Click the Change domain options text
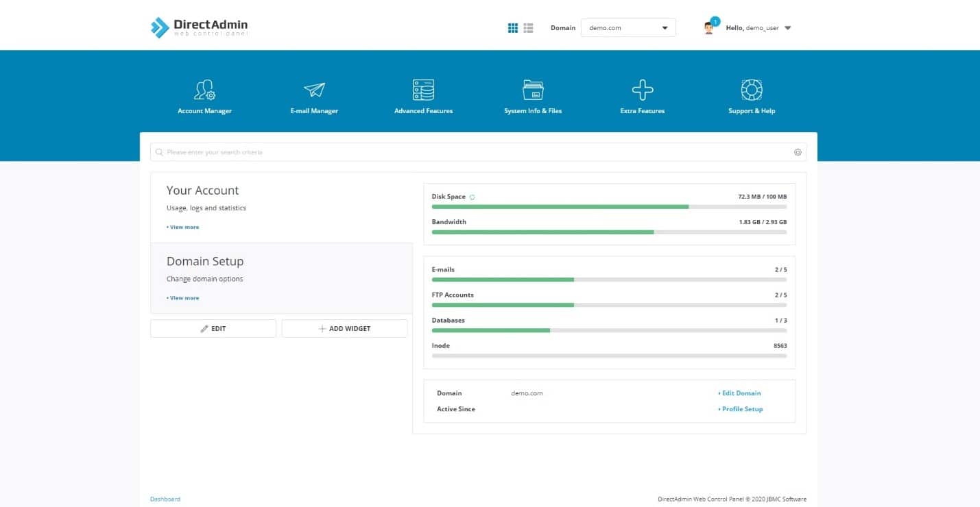Image resolution: width=980 pixels, height=507 pixels. (205, 279)
